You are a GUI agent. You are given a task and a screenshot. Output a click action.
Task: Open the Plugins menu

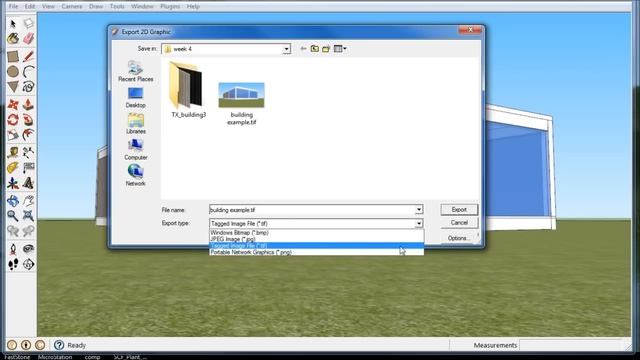170,7
